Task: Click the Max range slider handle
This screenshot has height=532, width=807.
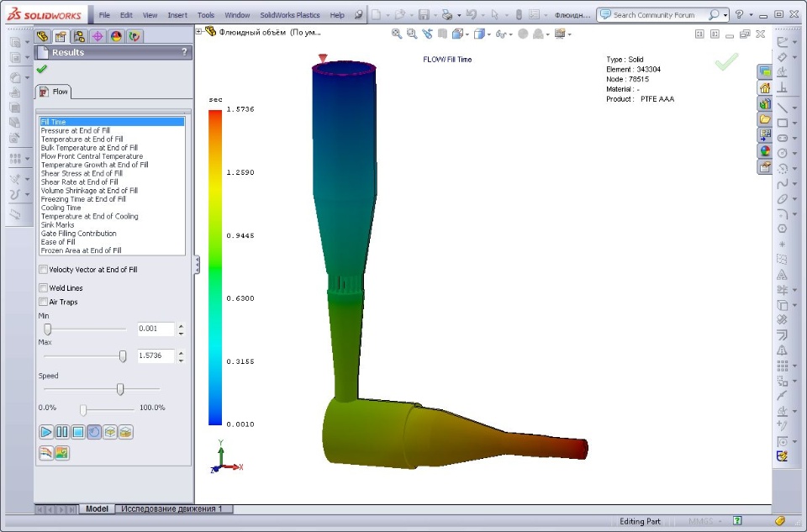Action: point(123,356)
